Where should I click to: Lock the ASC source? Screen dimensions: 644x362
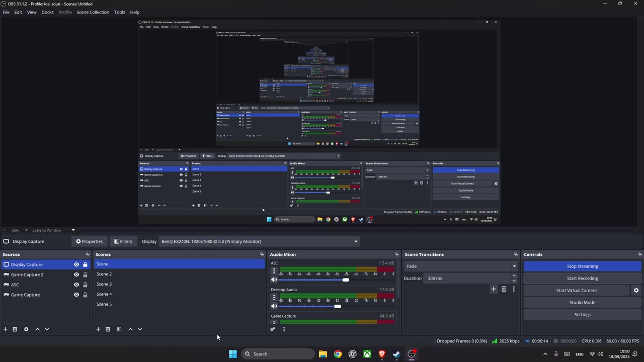coord(85,285)
